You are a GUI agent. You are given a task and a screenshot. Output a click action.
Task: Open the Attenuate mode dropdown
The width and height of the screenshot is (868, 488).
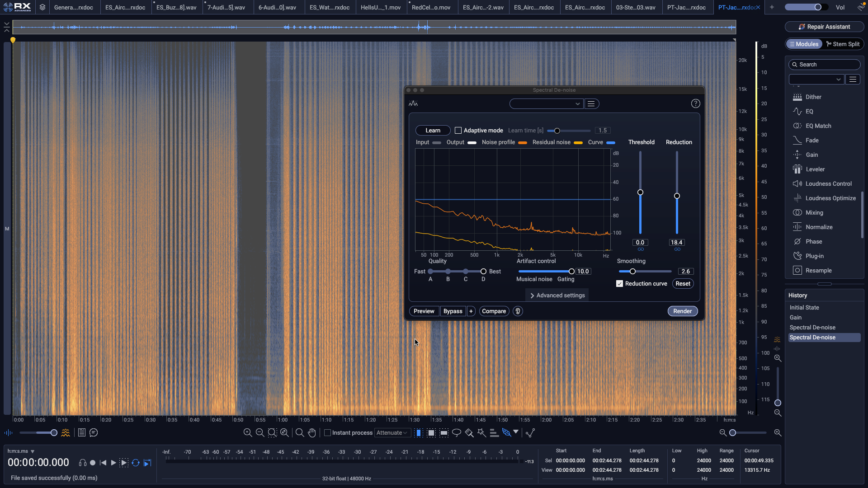(392, 433)
